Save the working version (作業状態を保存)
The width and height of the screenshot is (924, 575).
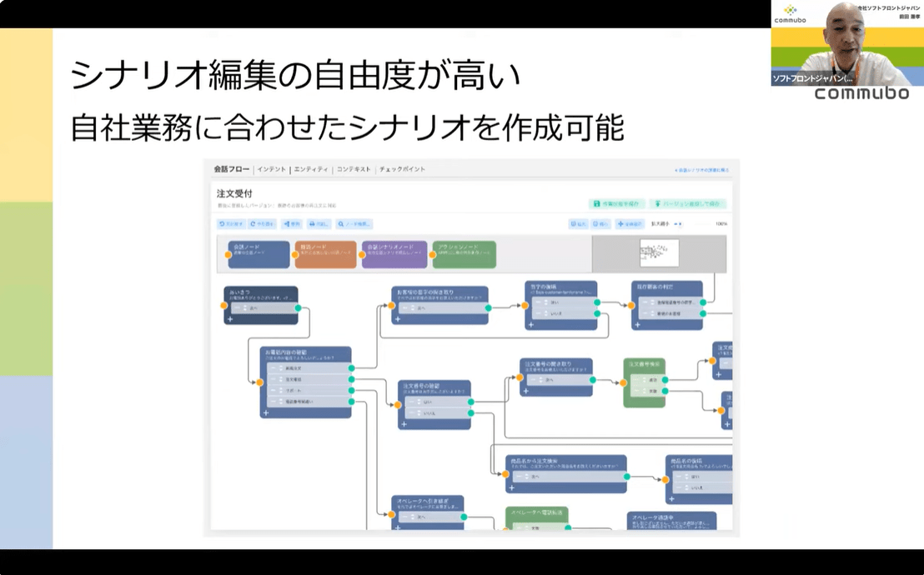[x=616, y=204]
